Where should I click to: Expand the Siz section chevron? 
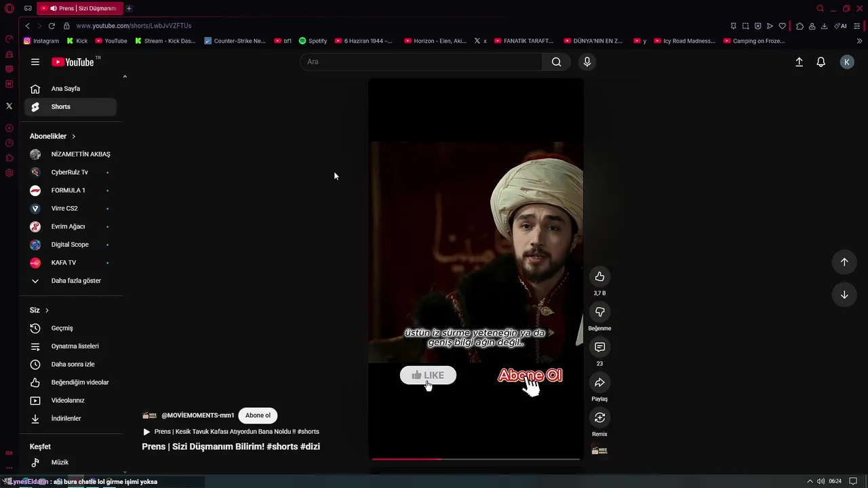[47, 310]
